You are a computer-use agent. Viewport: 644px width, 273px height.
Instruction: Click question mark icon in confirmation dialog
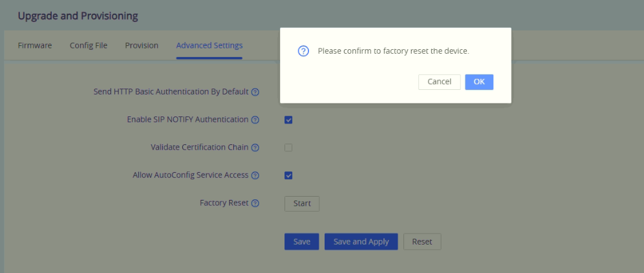tap(303, 51)
